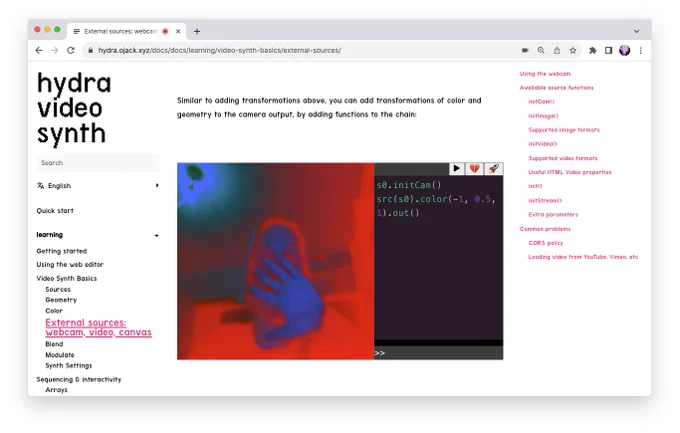Jump to Using the webcam section
The width and height of the screenshot is (680, 433).
coord(545,74)
